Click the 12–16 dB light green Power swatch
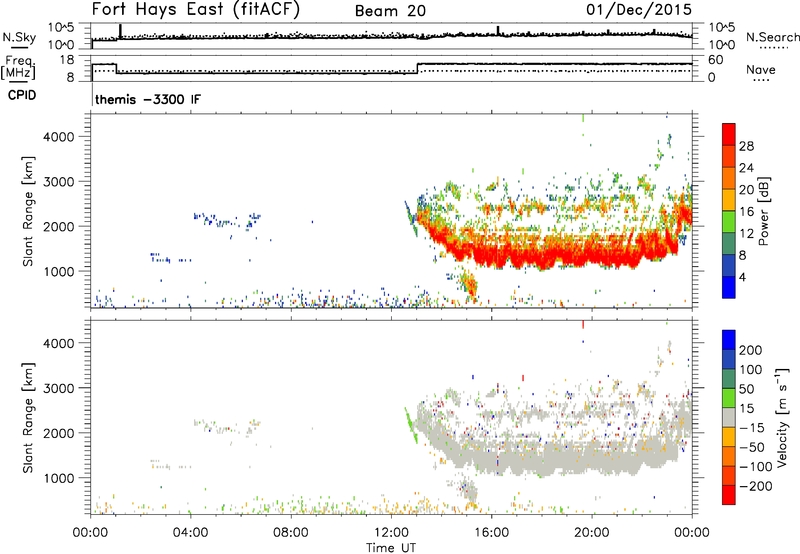 point(729,222)
